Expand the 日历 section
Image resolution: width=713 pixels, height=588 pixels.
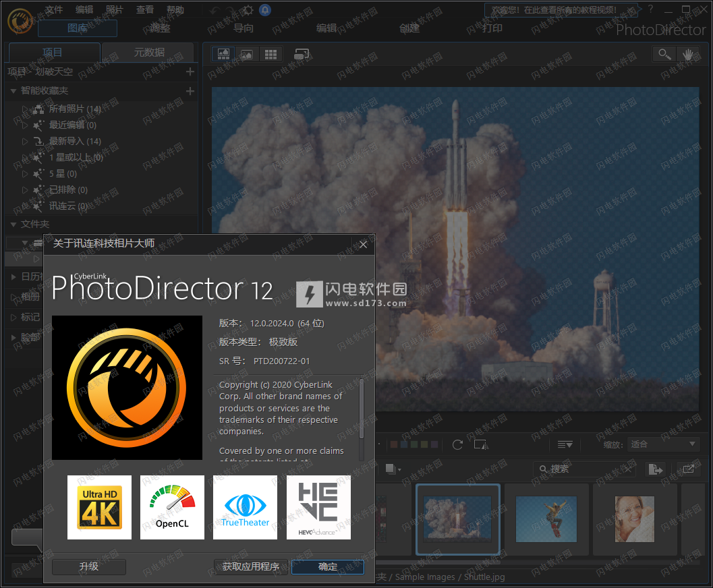pyautogui.click(x=13, y=276)
